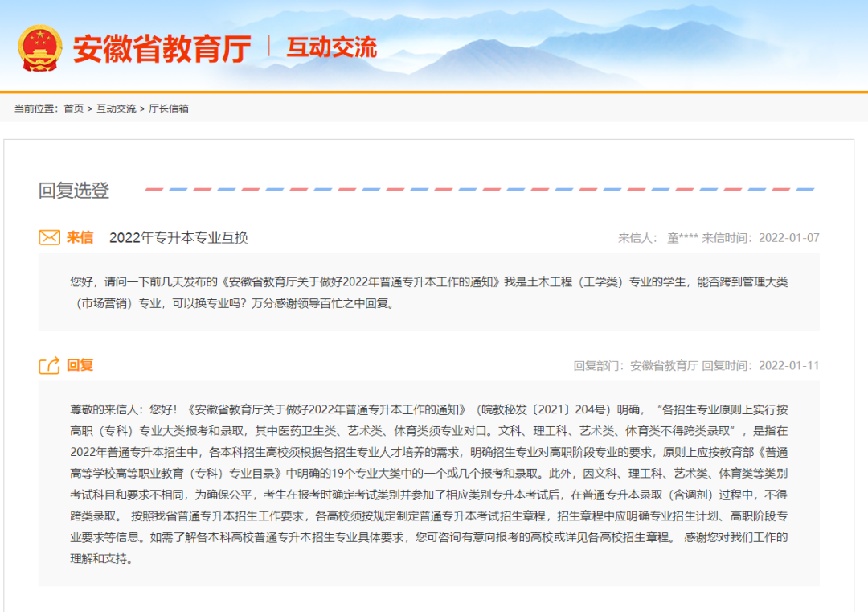Click the reply arrow icon beside 回复
The image size is (868, 612).
(x=50, y=366)
